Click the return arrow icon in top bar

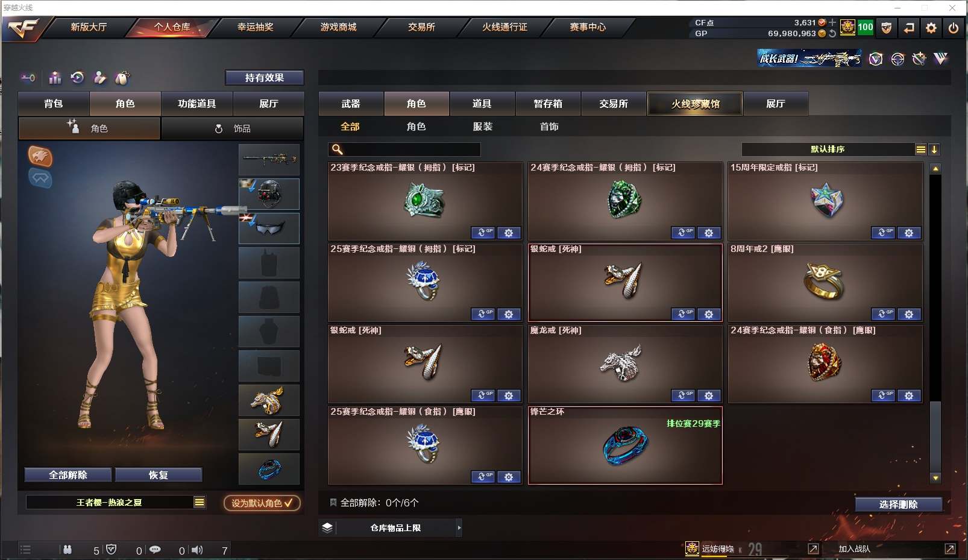(x=908, y=28)
